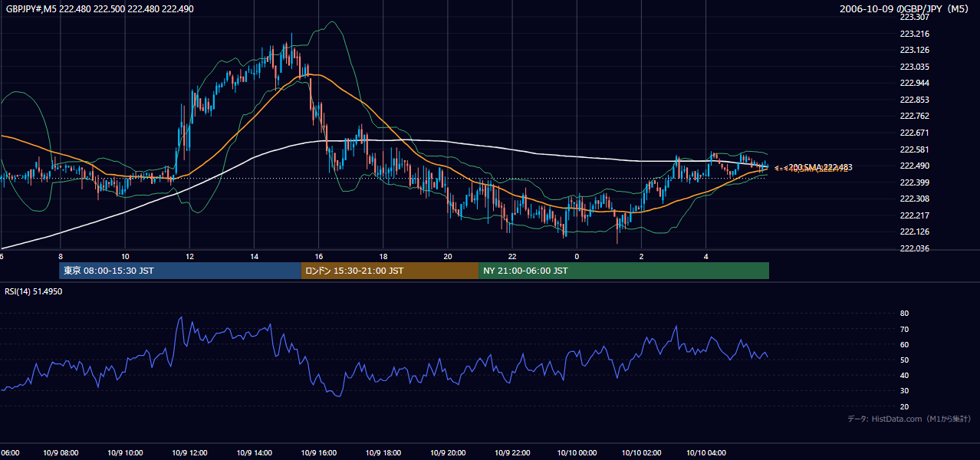Click the 2006-10-09 GBP/JPY (M5) chart title
Screen dimensions: 980x460
(x=906, y=9)
